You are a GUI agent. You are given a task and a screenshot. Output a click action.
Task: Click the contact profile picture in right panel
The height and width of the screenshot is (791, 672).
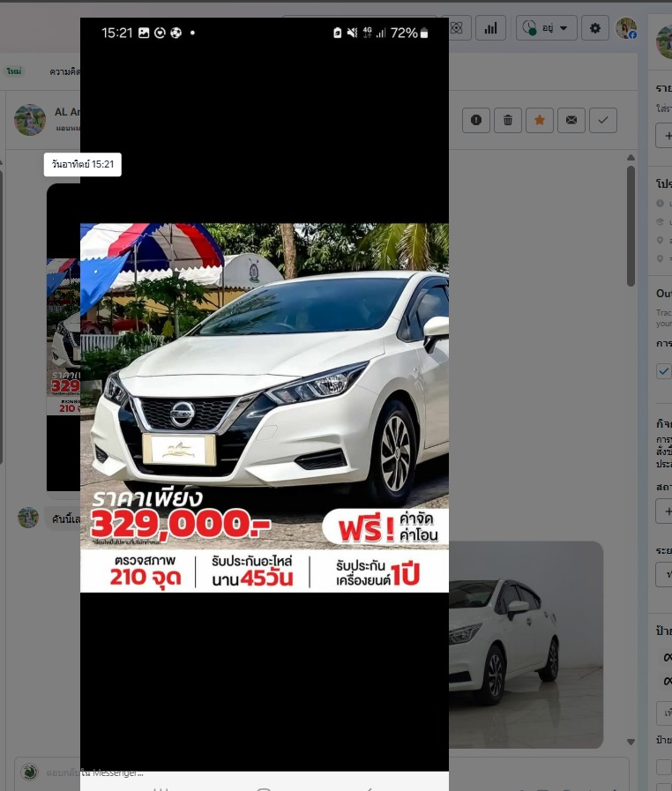tap(665, 41)
